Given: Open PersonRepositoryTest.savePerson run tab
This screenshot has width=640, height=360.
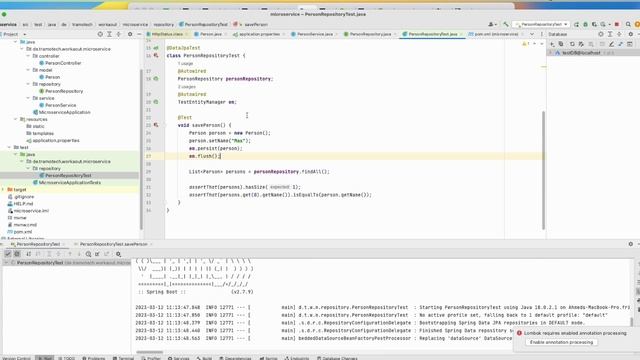Looking at the screenshot, I should [x=113, y=244].
